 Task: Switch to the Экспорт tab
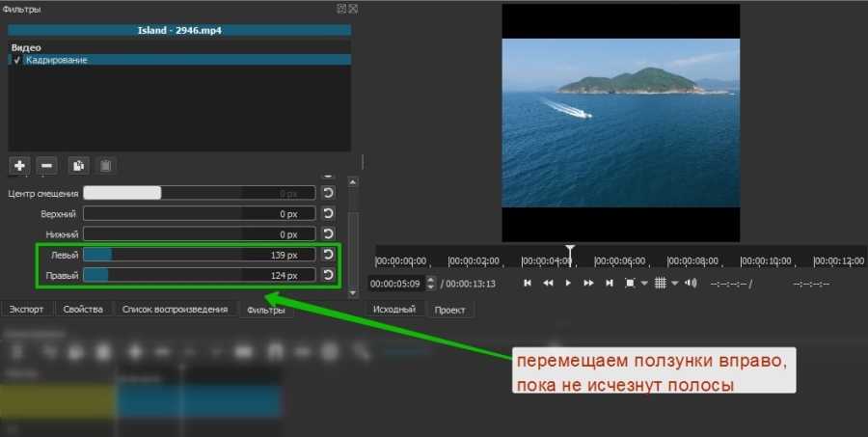point(26,310)
